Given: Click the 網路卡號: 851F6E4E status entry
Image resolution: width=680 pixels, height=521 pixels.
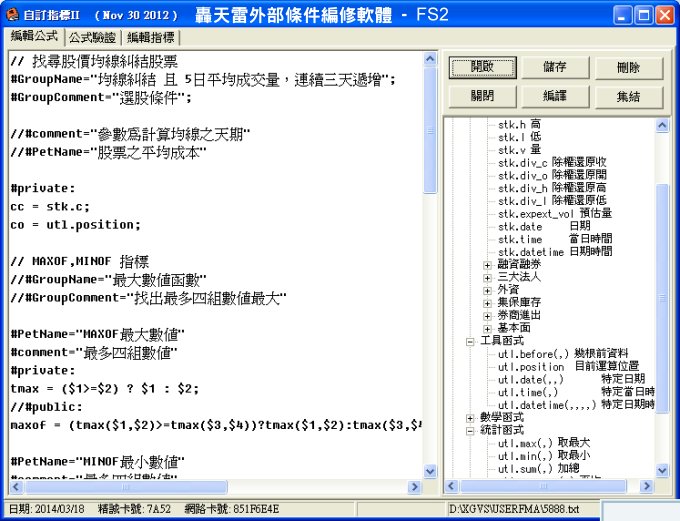Looking at the screenshot, I should [x=232, y=509].
